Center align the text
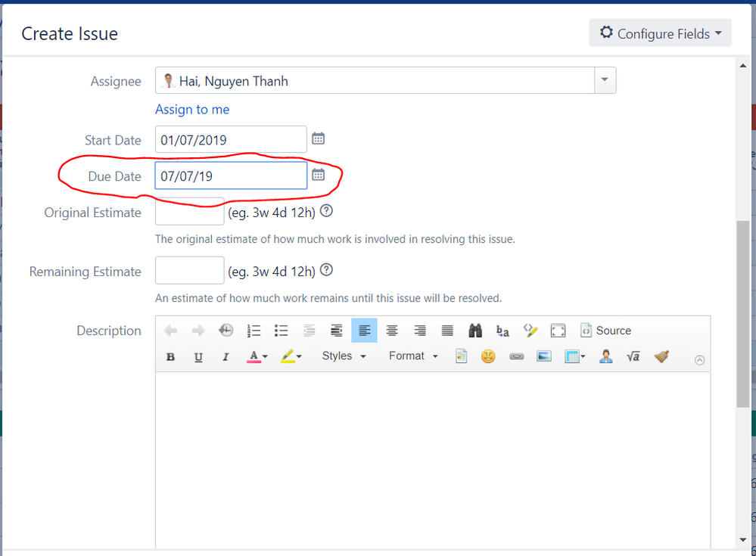 coord(392,331)
